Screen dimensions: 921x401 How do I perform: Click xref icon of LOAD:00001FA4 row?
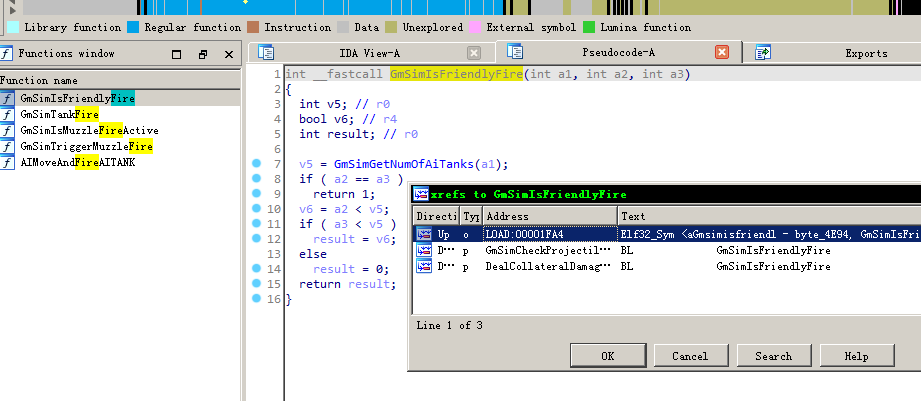tap(423, 234)
